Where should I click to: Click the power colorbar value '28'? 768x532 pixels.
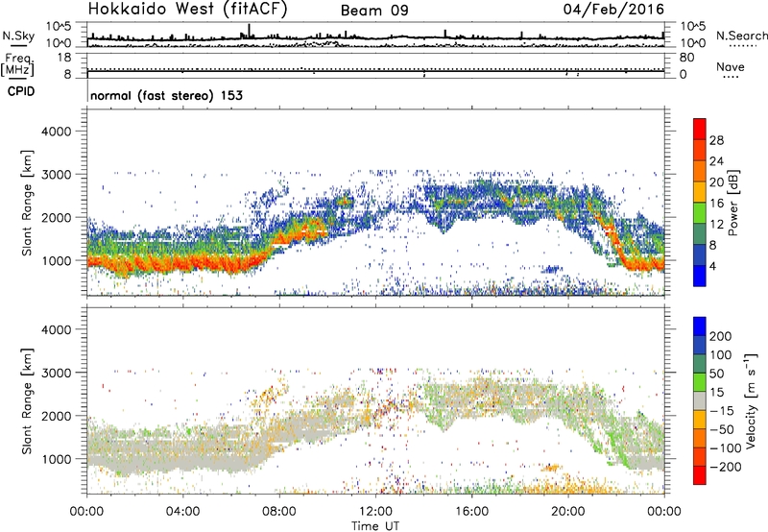[716, 140]
